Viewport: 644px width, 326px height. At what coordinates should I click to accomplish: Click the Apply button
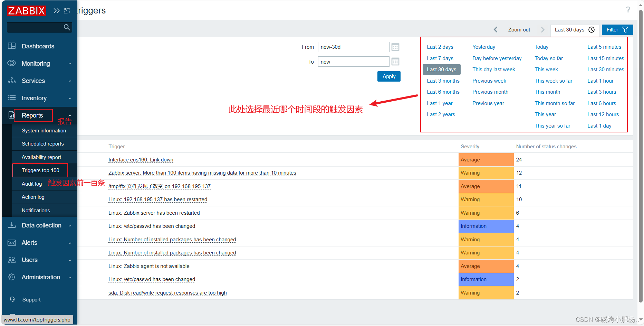389,76
